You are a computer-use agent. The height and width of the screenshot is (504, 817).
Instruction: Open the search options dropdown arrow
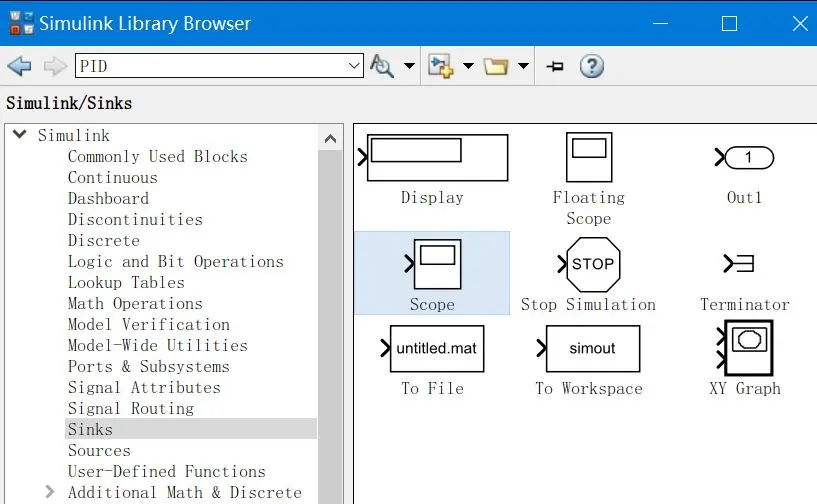point(410,66)
